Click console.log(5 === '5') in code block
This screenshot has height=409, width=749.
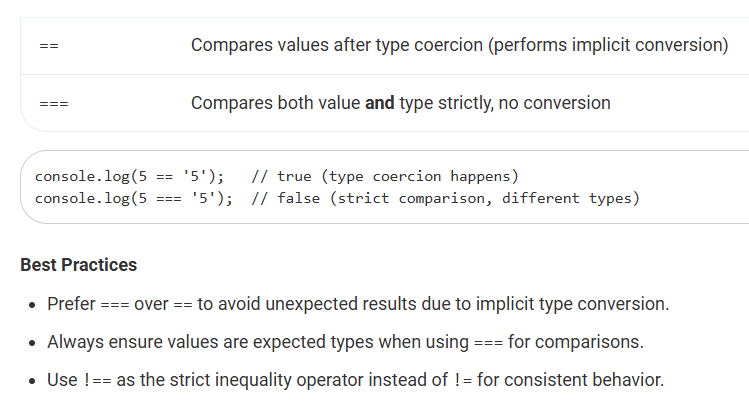pyautogui.click(x=134, y=198)
